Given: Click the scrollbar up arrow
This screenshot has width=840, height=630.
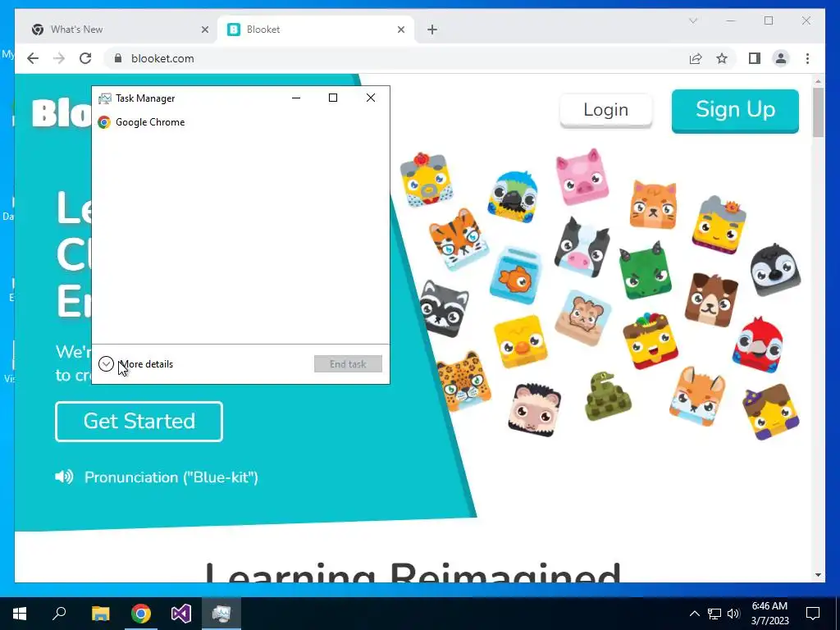Looking at the screenshot, I should pos(818,81).
